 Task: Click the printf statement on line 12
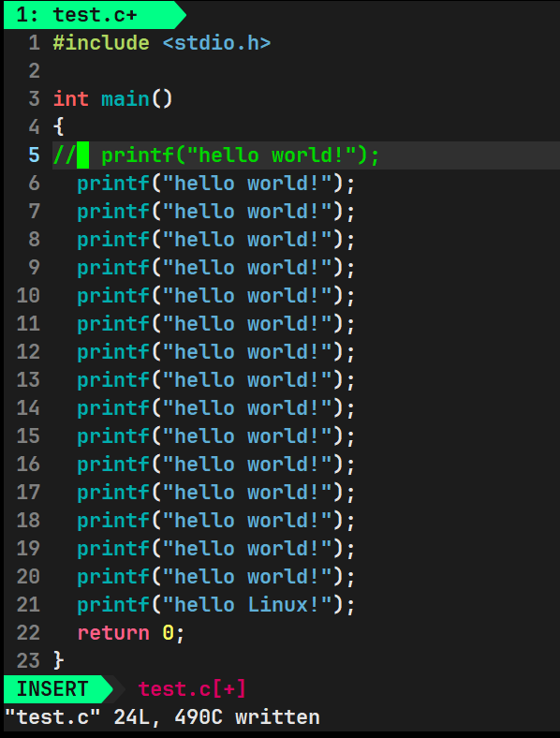216,352
